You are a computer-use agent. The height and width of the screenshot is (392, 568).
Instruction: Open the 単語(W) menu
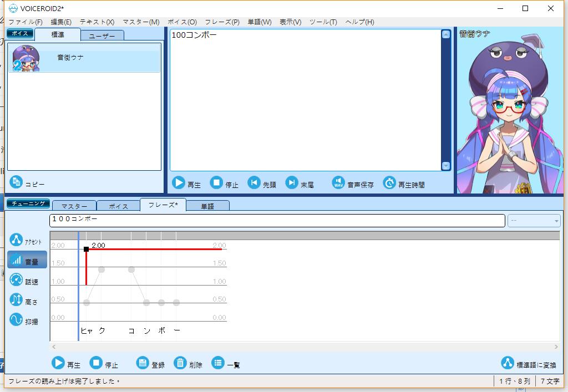pos(260,22)
